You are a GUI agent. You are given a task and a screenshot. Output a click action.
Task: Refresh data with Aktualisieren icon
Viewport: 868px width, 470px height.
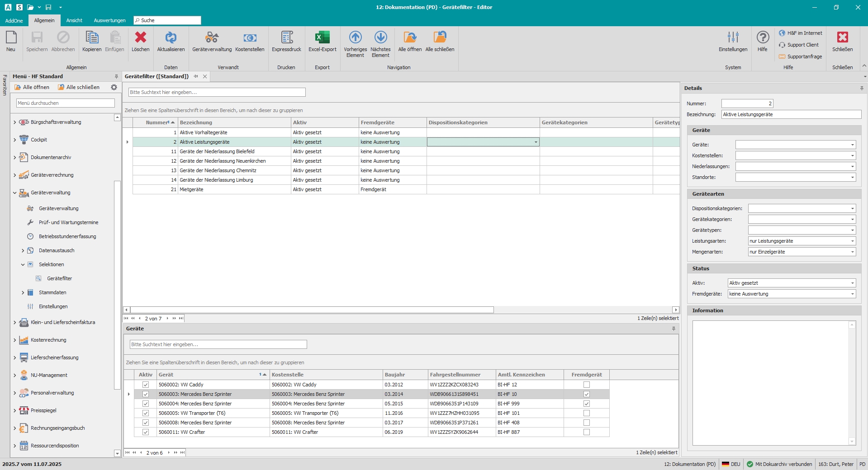coord(171,38)
